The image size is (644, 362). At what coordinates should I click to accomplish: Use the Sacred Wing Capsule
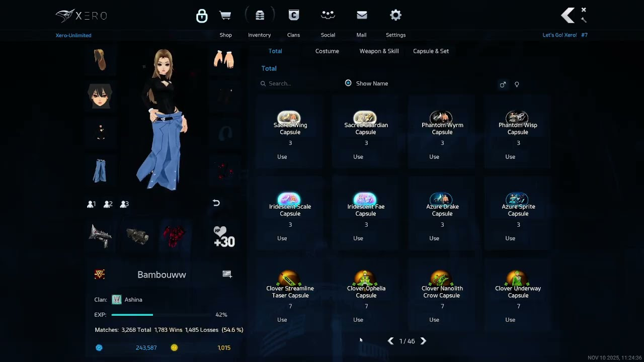pos(282,157)
